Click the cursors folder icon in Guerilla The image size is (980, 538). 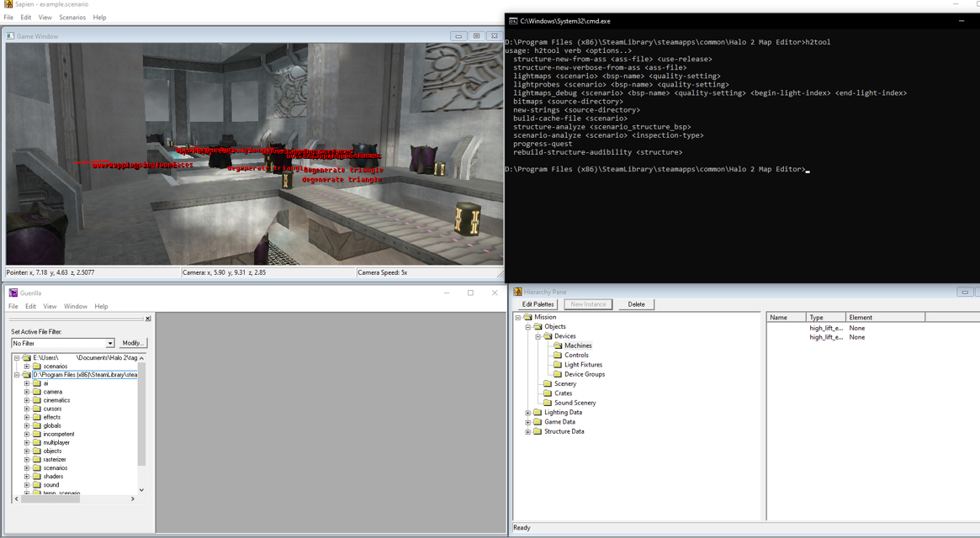pos(36,409)
